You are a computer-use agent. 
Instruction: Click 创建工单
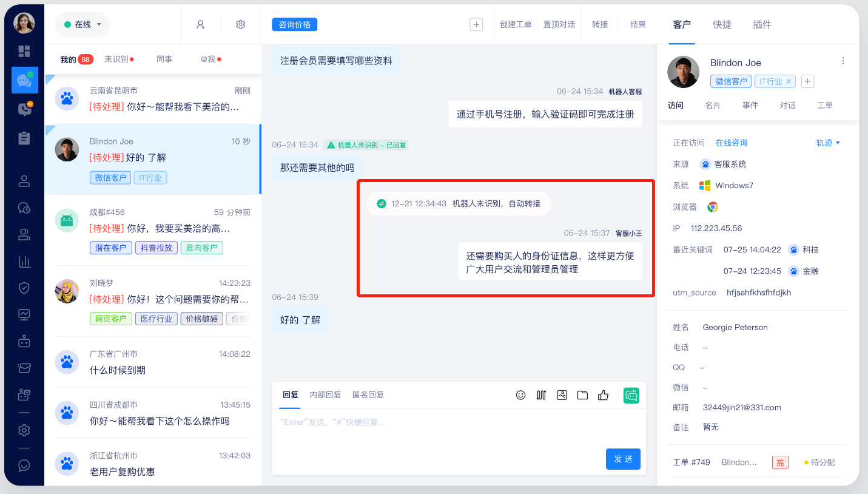(516, 24)
